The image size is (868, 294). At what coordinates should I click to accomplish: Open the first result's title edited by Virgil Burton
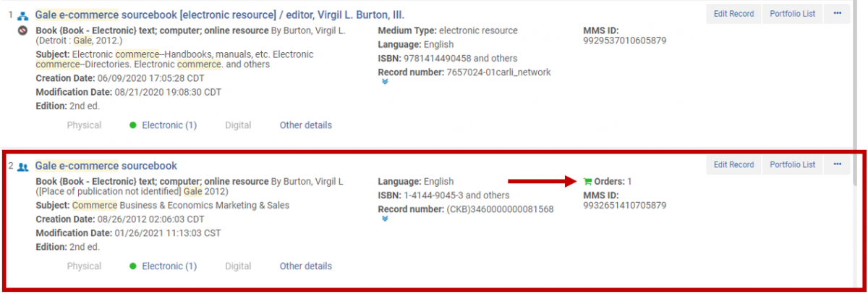click(x=220, y=14)
